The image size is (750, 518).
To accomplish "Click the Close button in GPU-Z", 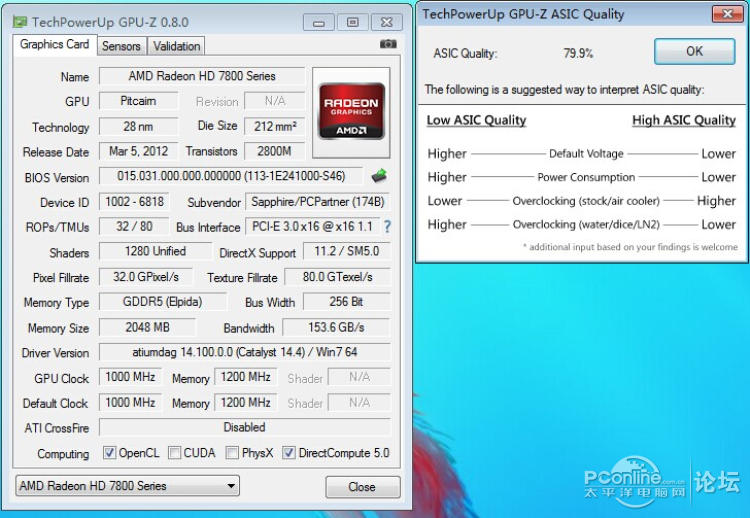I will point(362,487).
